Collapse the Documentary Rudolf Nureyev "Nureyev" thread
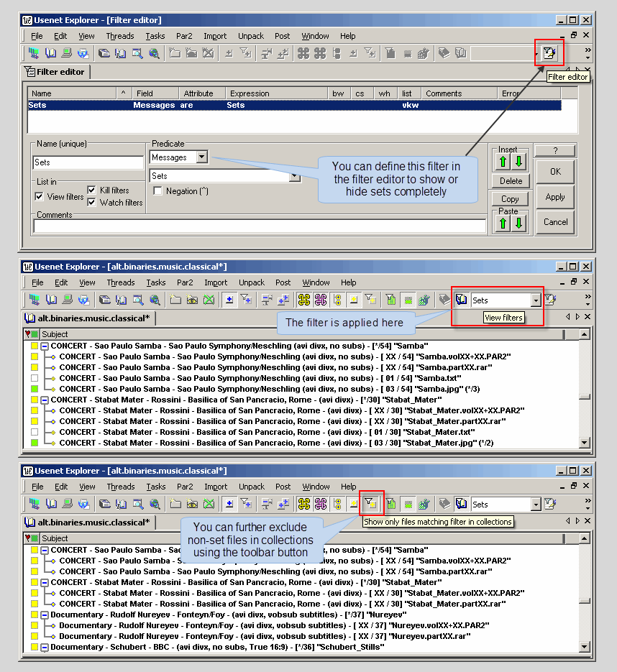 [x=45, y=615]
